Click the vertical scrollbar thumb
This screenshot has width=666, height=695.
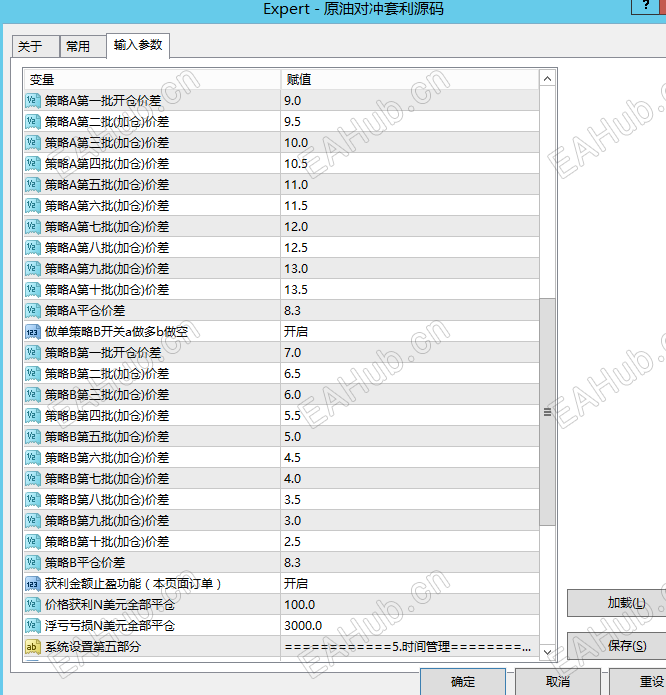pyautogui.click(x=547, y=412)
